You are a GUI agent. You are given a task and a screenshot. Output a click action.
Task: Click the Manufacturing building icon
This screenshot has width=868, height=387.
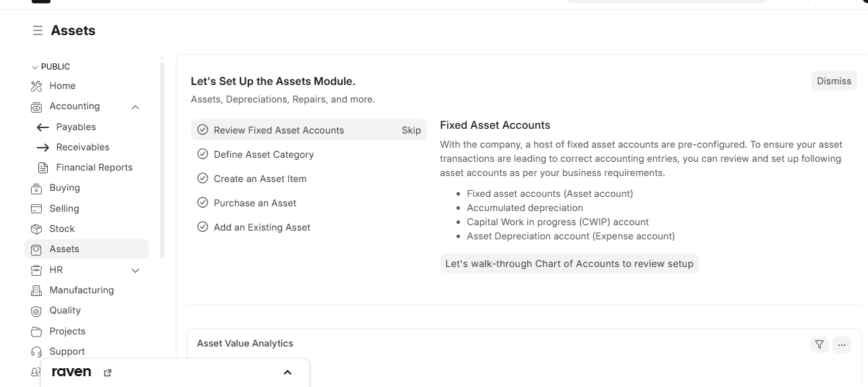[36, 291]
